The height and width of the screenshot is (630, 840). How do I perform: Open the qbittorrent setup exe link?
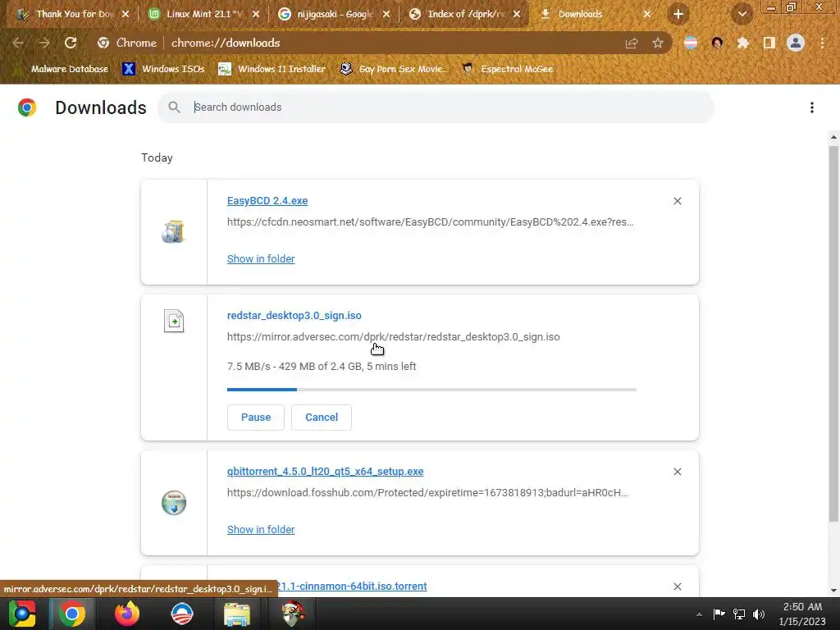(325, 472)
